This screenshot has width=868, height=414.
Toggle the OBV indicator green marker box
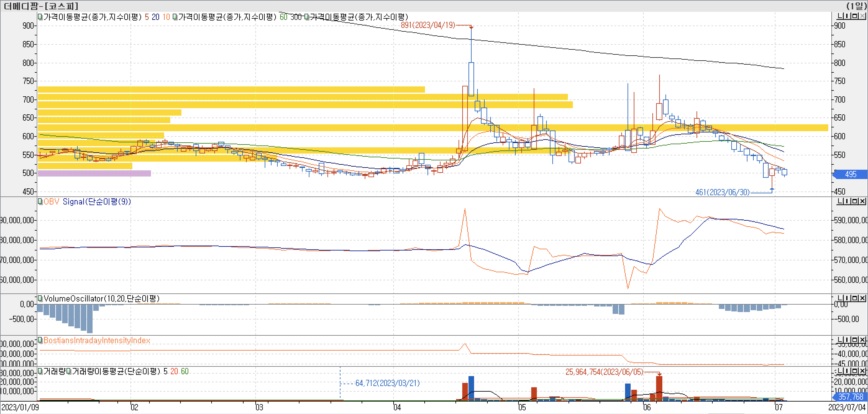(40, 202)
